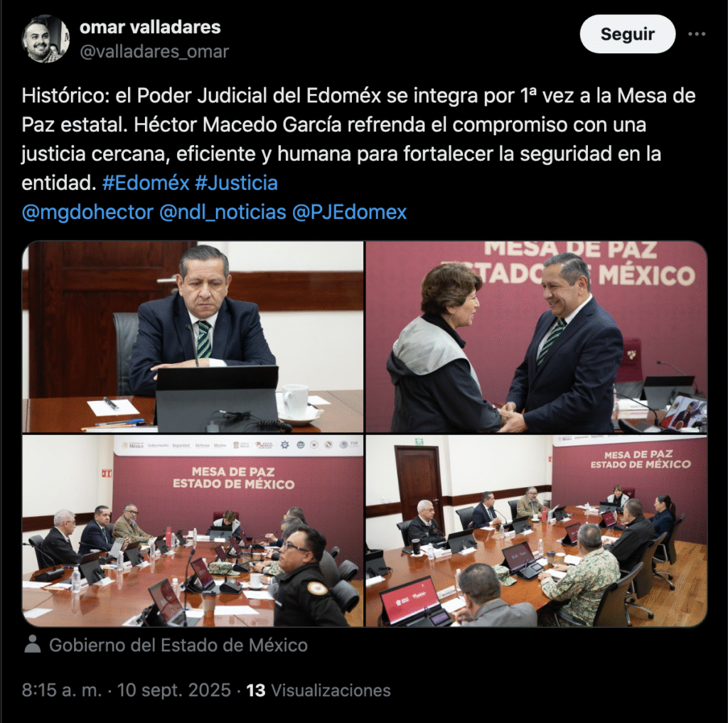Click the tagged person silhouette icon

(33, 645)
